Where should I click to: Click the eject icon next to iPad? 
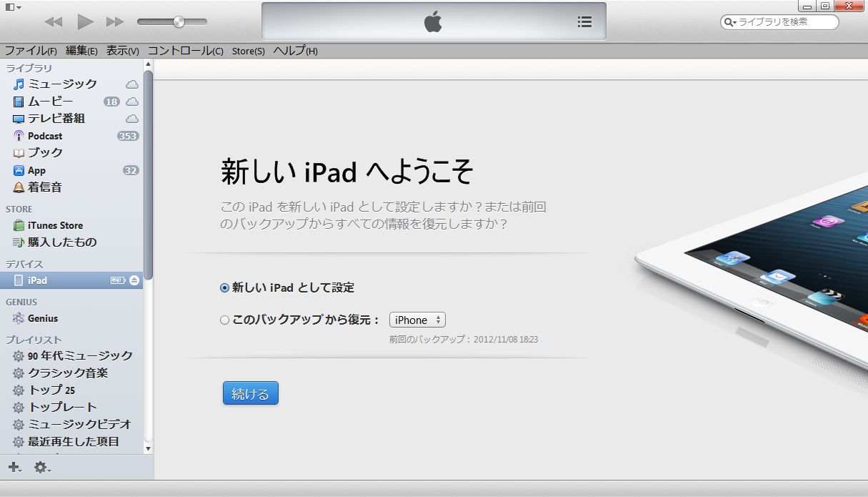coord(134,280)
